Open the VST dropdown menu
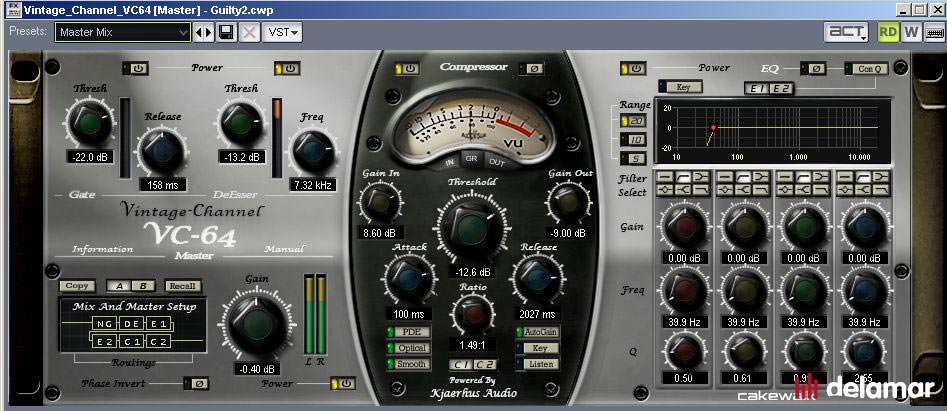Image resolution: width=947 pixels, height=411 pixels. 284,33
